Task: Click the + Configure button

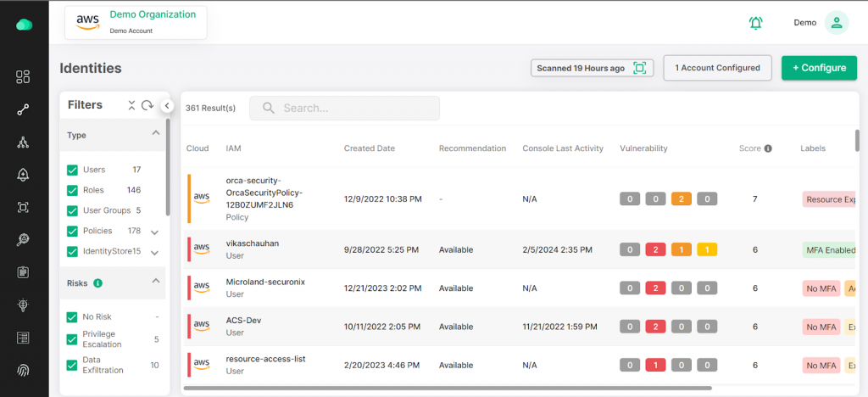Action: 819,68
